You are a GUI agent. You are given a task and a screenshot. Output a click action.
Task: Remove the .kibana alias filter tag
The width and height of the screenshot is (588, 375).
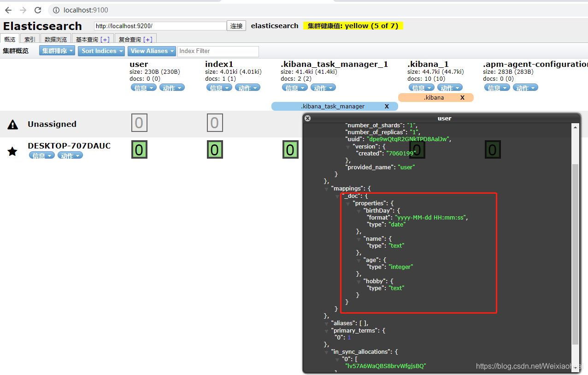(462, 97)
